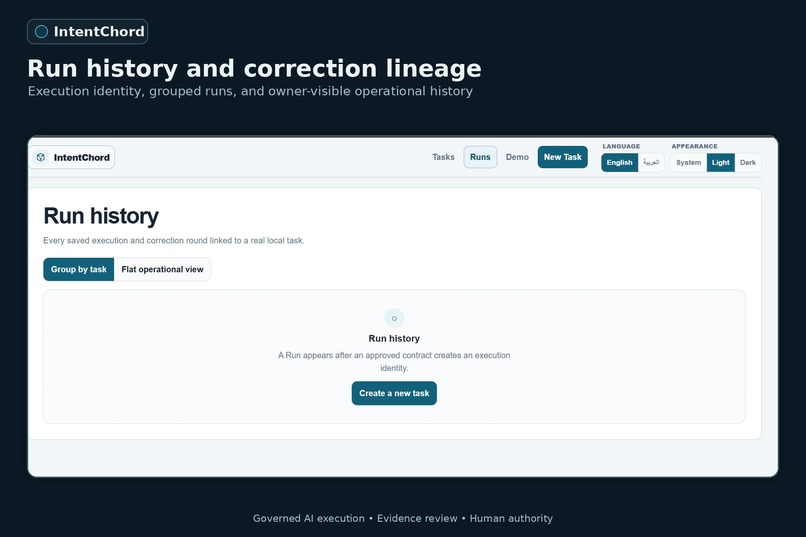
Task: Select Dark appearance mode
Action: pyautogui.click(x=748, y=162)
